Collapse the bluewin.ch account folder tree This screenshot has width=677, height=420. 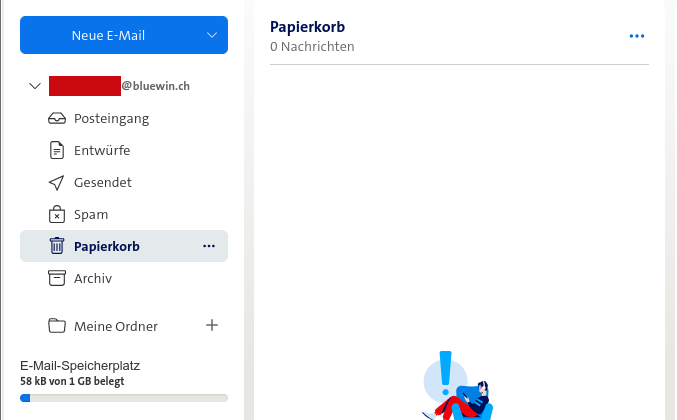[35, 86]
